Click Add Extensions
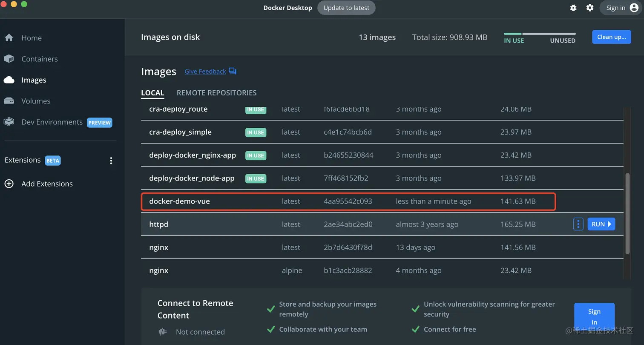The image size is (644, 345). pos(47,184)
